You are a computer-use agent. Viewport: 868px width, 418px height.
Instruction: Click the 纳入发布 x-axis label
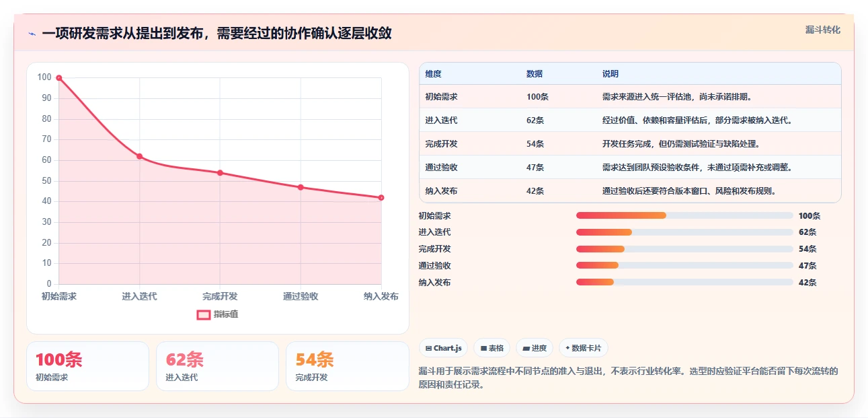pyautogui.click(x=381, y=297)
